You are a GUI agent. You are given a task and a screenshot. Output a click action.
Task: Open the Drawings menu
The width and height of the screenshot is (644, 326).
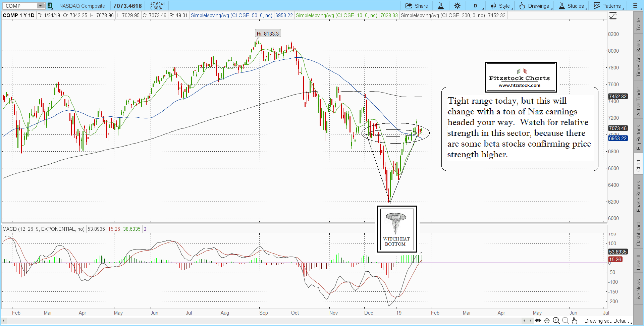click(x=535, y=6)
